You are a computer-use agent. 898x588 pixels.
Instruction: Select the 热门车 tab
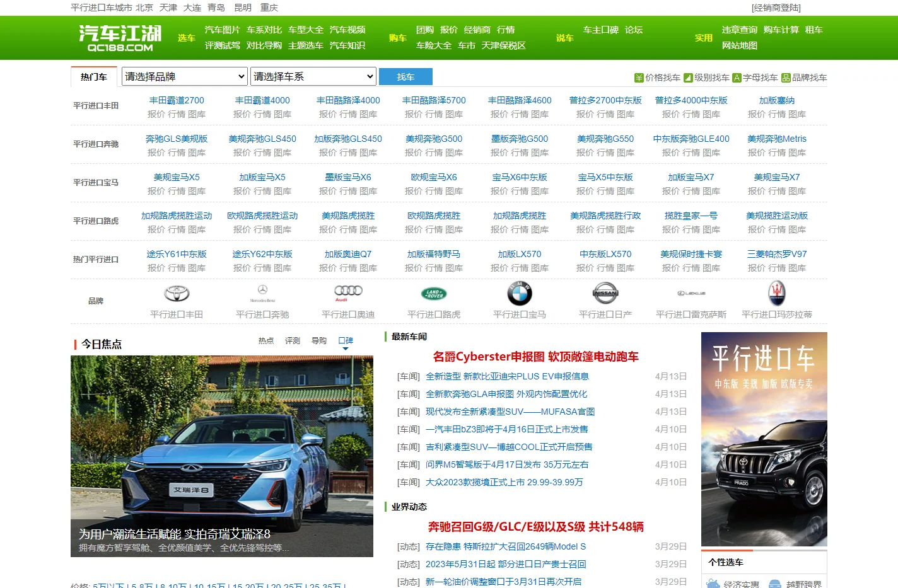tap(94, 76)
